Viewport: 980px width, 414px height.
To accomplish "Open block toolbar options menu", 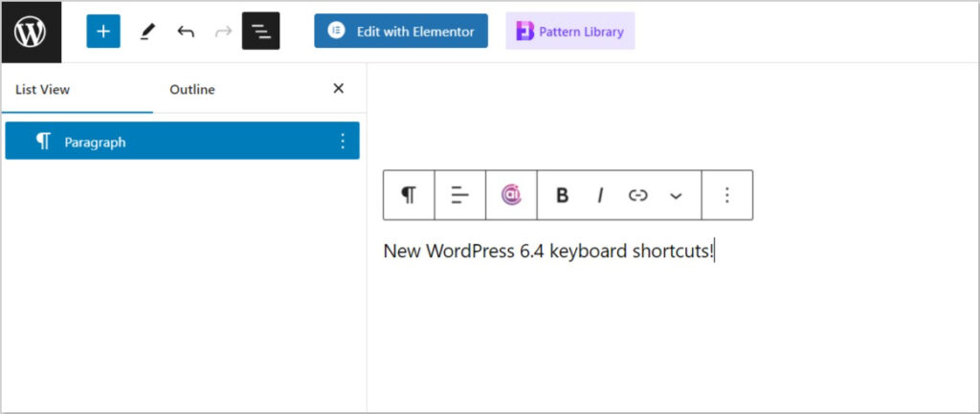I will coord(727,195).
